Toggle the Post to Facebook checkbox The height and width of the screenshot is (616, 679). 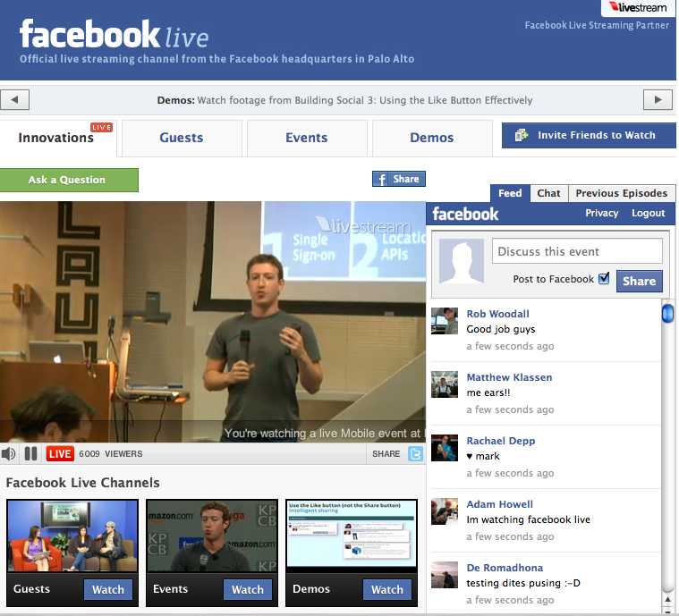pos(604,279)
